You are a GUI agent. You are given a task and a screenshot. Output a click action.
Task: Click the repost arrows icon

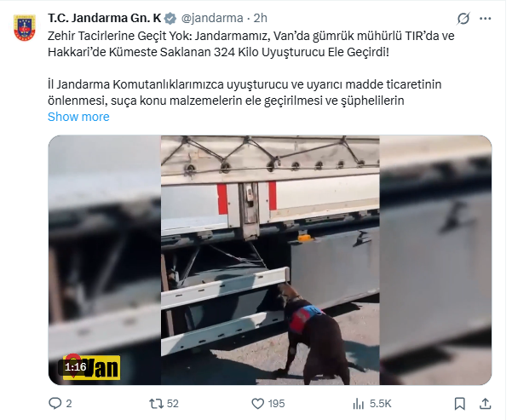pos(156,404)
